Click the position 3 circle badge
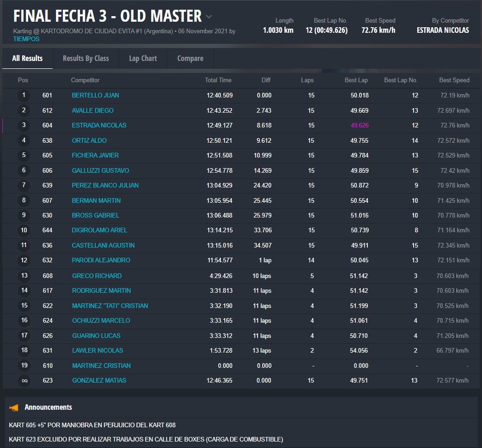Screen dimensions: 482x448 pyautogui.click(x=24, y=126)
